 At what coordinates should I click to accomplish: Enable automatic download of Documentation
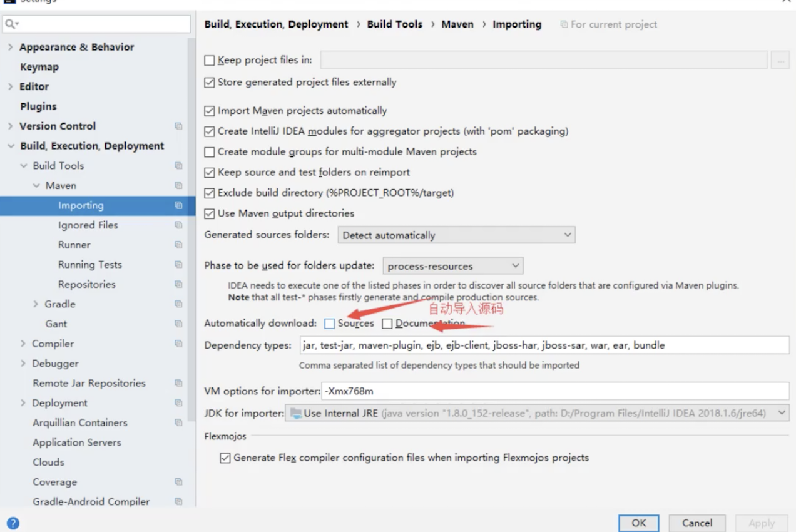click(x=387, y=324)
